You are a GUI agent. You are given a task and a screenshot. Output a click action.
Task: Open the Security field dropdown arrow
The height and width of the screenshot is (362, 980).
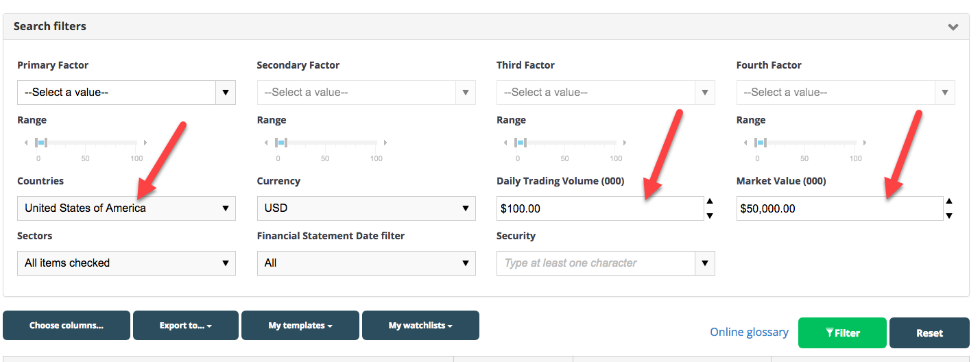click(705, 263)
